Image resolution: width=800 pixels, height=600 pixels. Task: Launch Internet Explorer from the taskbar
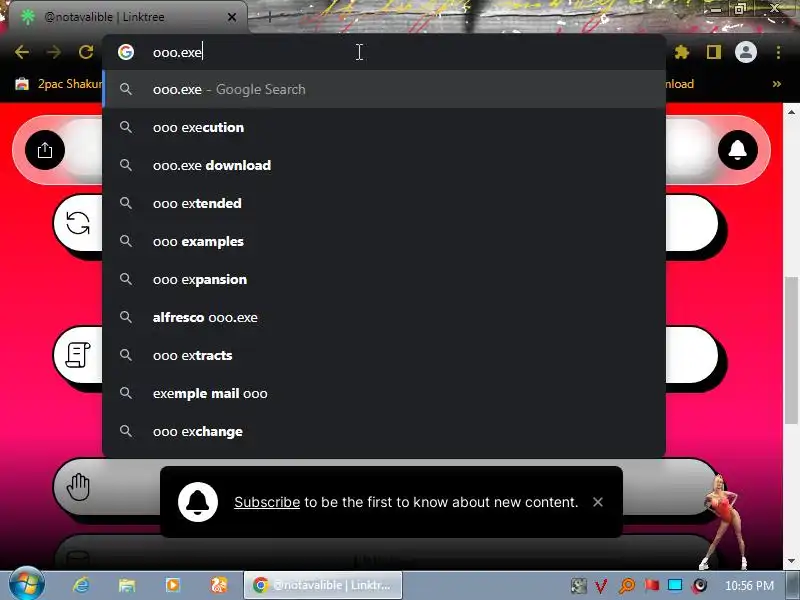(81, 585)
